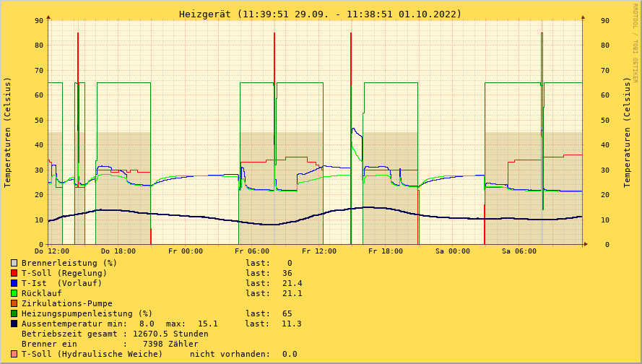Viewport: 642px width, 364px height.
Task: Click the orange Zirkulations-Pumpe legend swatch
Action: click(14, 303)
